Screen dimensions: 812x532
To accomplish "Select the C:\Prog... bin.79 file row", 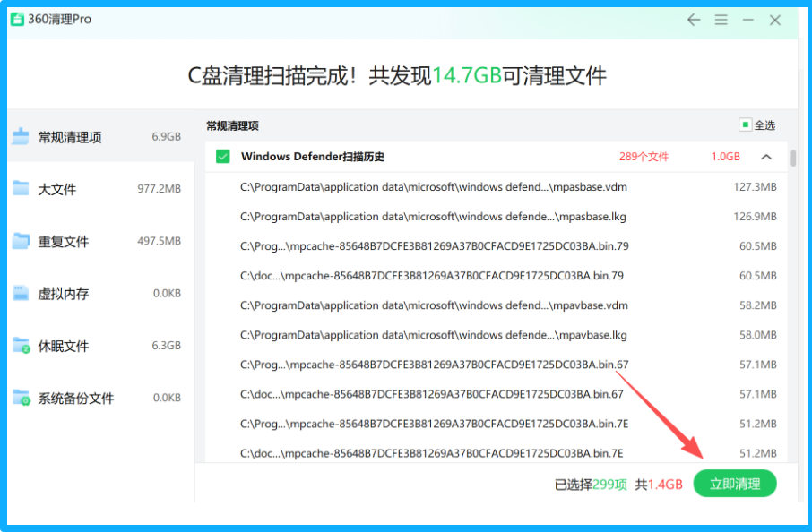I will pyautogui.click(x=497, y=245).
